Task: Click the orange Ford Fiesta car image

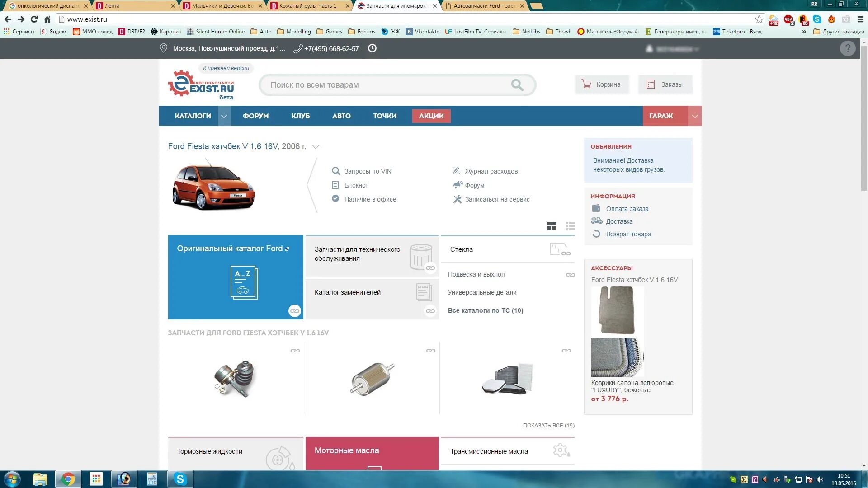Action: (213, 185)
